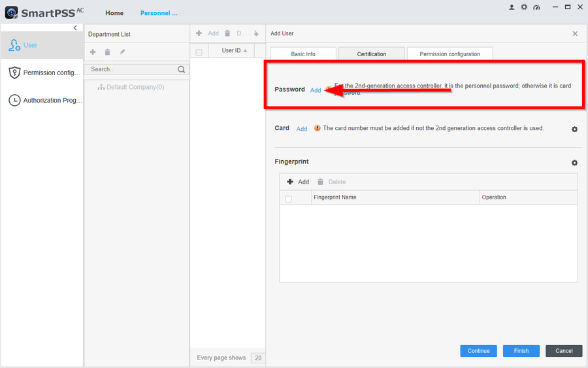Screen dimensions: 588x368
Task: Click the search magnifier in department search
Action: (x=181, y=69)
